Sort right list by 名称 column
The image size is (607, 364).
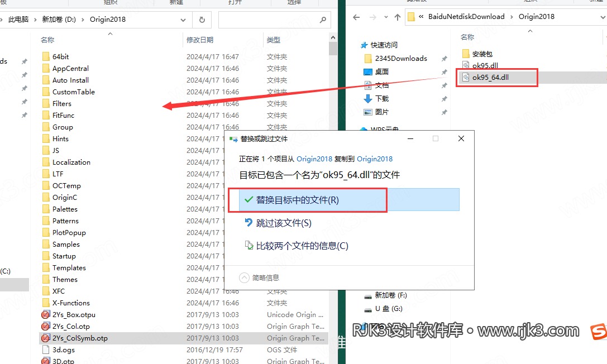click(x=467, y=37)
